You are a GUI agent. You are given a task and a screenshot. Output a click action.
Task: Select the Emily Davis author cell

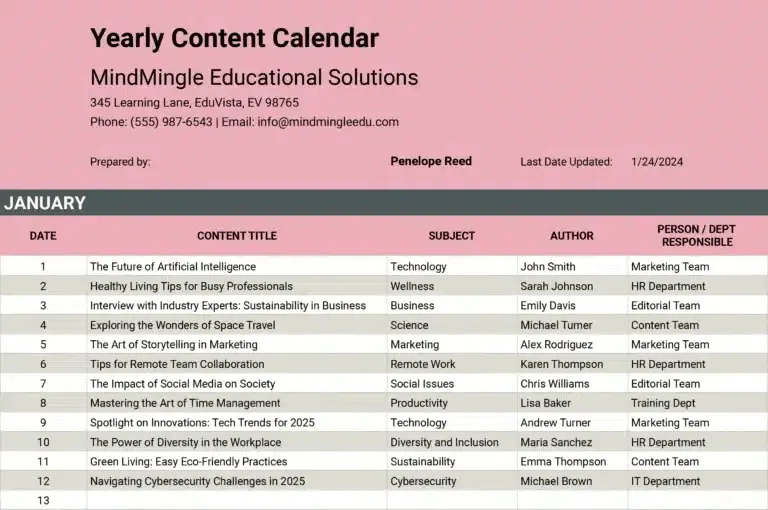[x=573, y=306]
